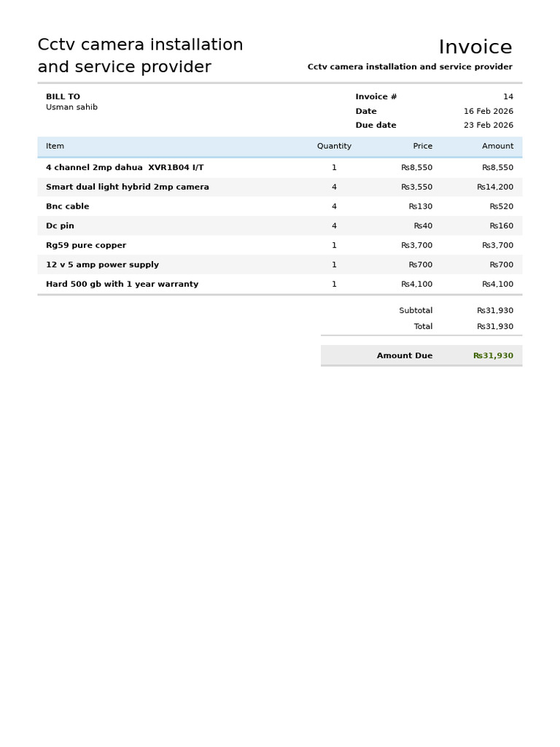The width and height of the screenshot is (560, 747).
Task: Select invoice number '14'
Action: (508, 96)
